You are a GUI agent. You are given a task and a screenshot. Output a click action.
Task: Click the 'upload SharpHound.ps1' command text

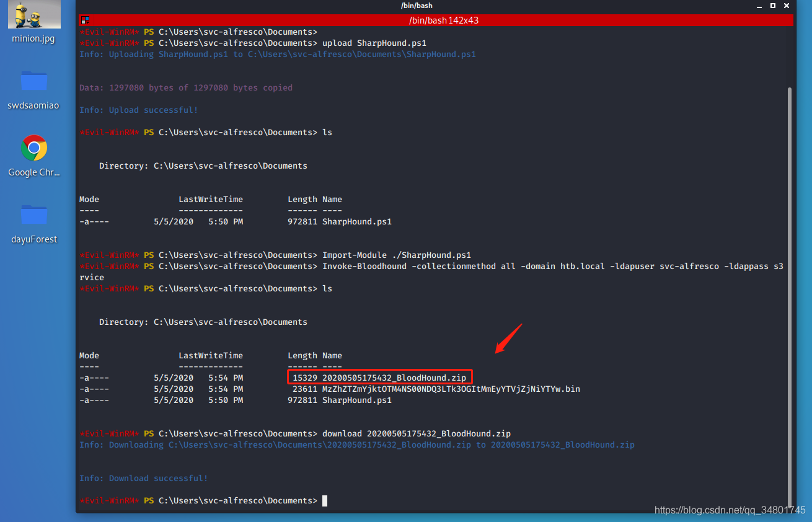374,43
